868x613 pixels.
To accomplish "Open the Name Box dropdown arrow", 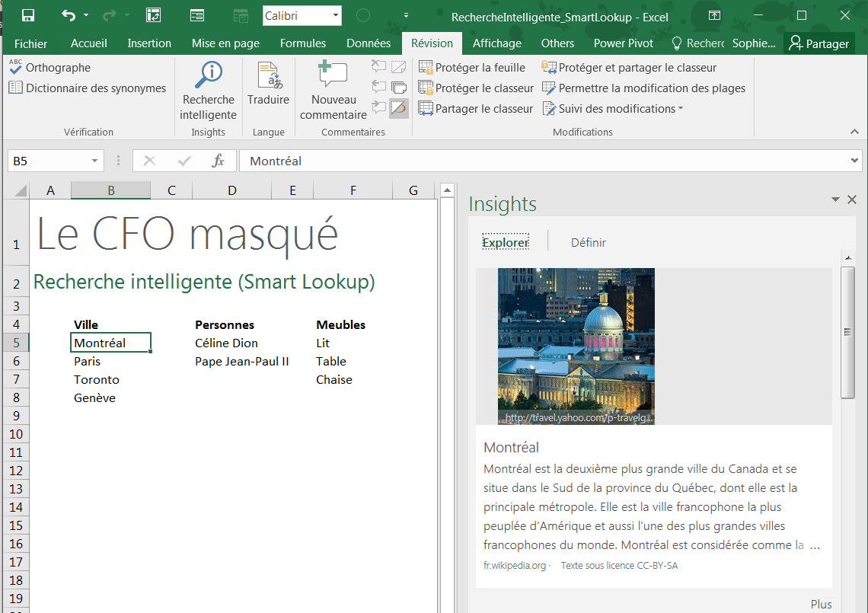I will tap(95, 161).
